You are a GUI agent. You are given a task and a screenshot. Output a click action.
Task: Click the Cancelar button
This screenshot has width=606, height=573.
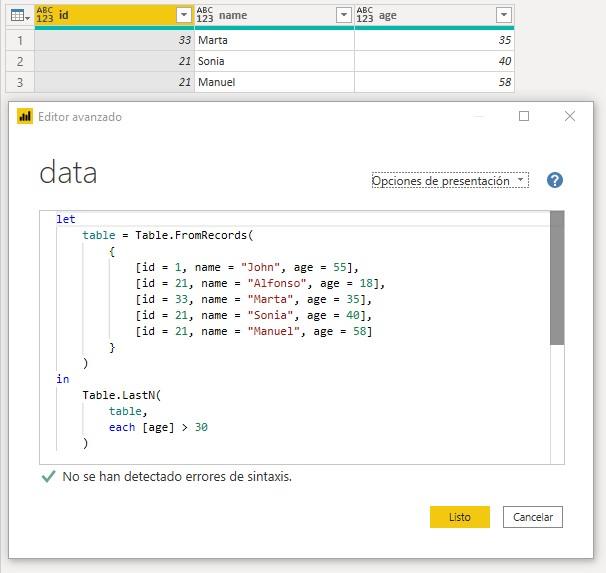(533, 517)
